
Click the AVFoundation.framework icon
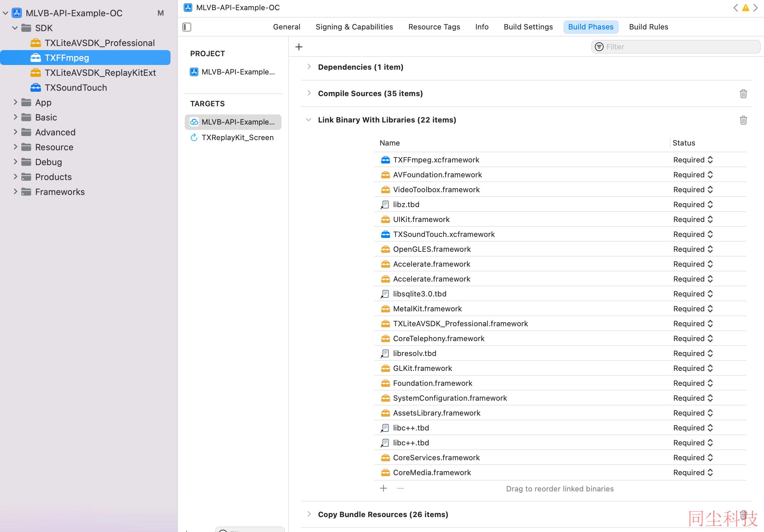[385, 175]
